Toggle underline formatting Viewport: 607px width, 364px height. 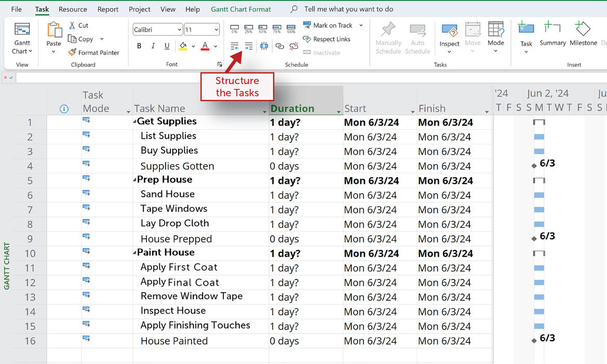point(167,46)
